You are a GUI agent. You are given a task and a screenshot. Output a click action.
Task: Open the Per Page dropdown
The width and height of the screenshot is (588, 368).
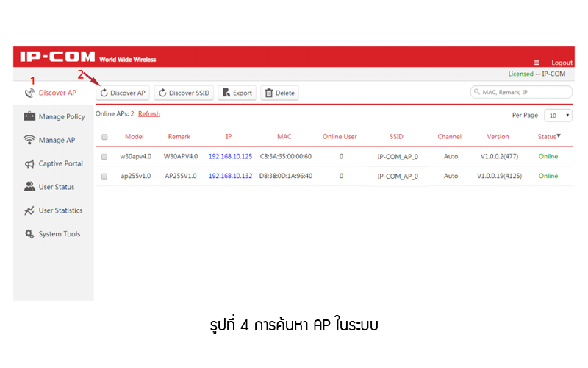558,116
